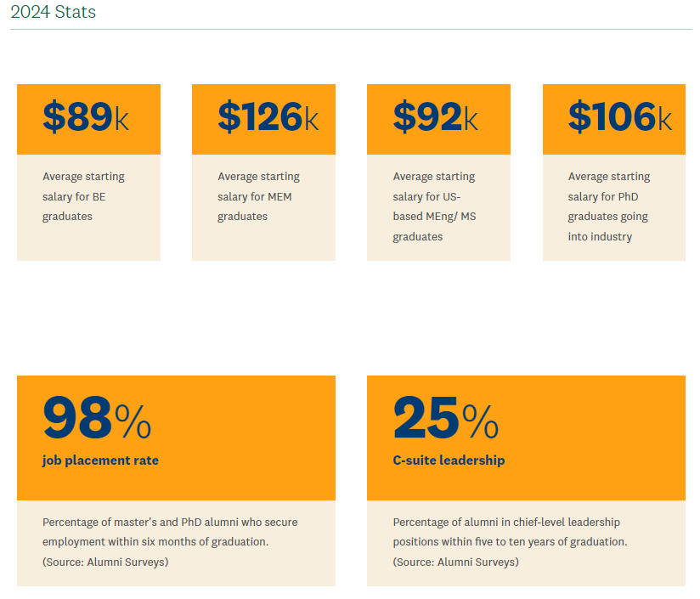Viewport: 700px width, 599px height.
Task: Click the large 25% statistic
Action: pos(446,419)
